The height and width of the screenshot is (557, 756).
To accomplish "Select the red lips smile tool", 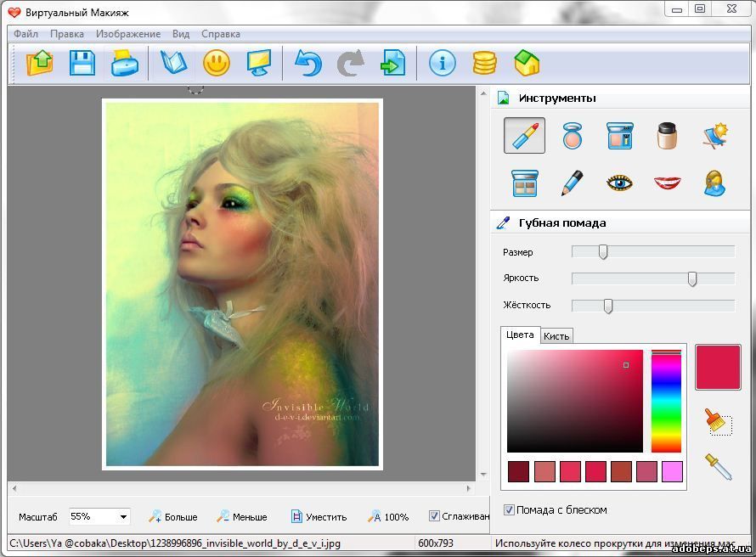I will point(668,183).
